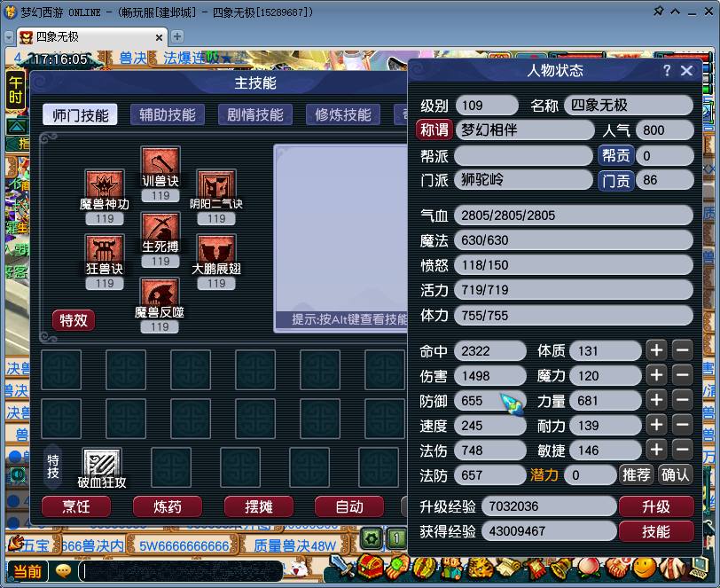The width and height of the screenshot is (720, 588).
Task: Open the paper scroll quest icon
Action: (508, 568)
